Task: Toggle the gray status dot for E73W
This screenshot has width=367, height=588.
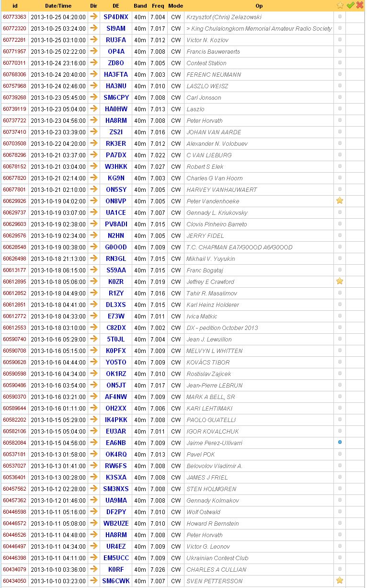Action: click(x=340, y=316)
